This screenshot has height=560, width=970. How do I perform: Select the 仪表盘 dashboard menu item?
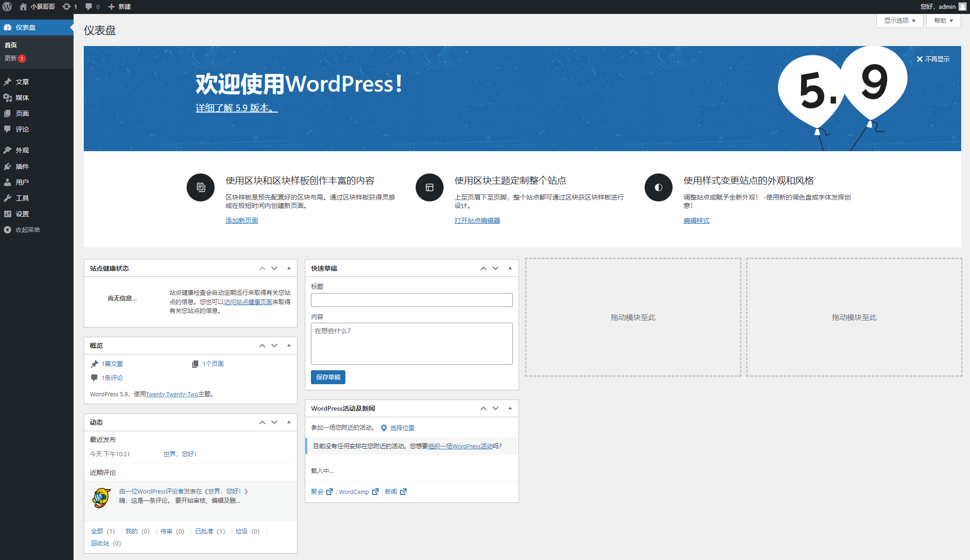coord(37,27)
